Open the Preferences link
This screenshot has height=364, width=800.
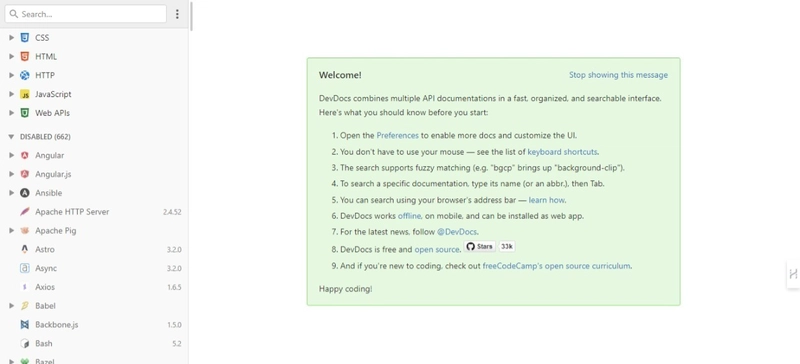(397, 135)
